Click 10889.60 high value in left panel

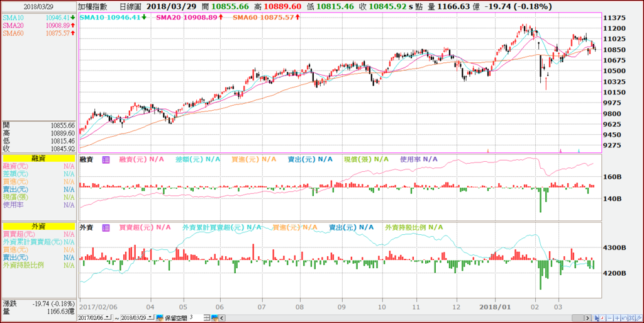[x=63, y=133]
